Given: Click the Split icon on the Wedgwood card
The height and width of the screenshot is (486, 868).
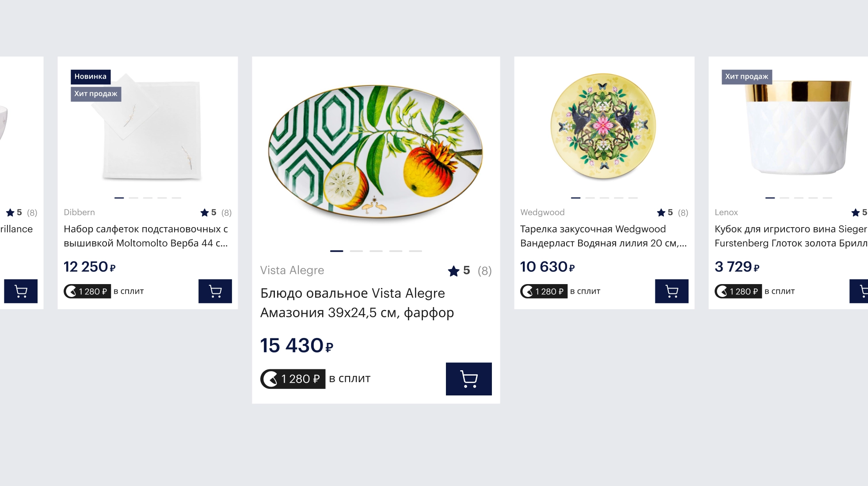Looking at the screenshot, I should click(x=527, y=292).
